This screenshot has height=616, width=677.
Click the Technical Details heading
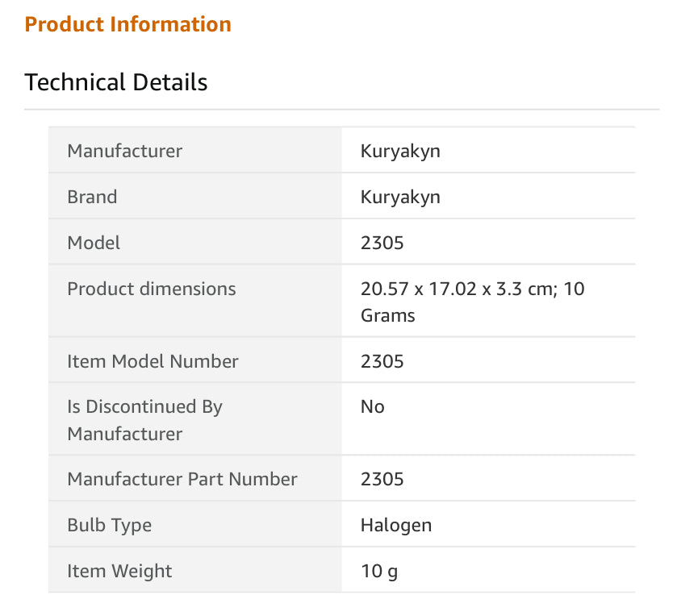tap(116, 82)
